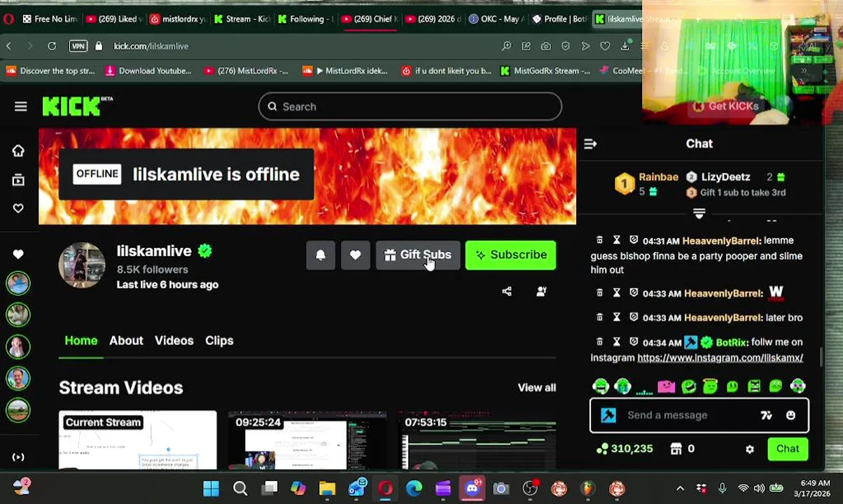Viewport: 843px width, 504px height.
Task: Switch to the Clips tab
Action: coord(219,340)
